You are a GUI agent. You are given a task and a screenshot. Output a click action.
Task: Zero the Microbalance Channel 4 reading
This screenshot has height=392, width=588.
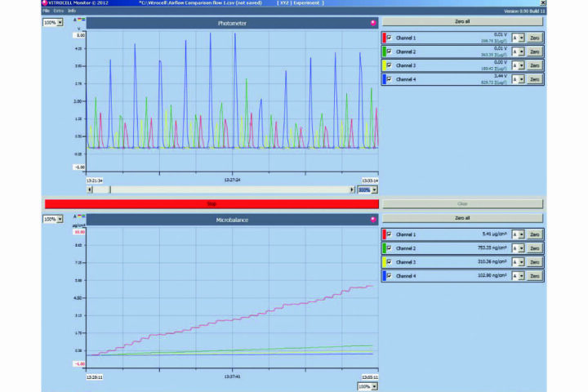(534, 276)
